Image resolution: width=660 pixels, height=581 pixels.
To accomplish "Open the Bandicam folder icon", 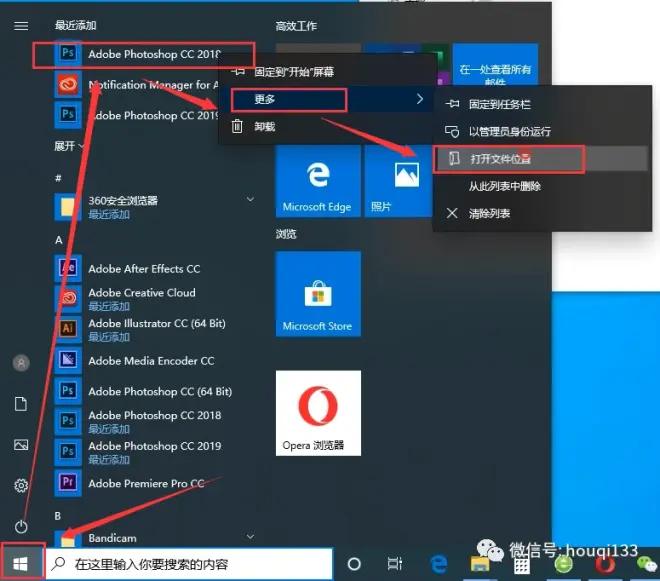I will 68,538.
